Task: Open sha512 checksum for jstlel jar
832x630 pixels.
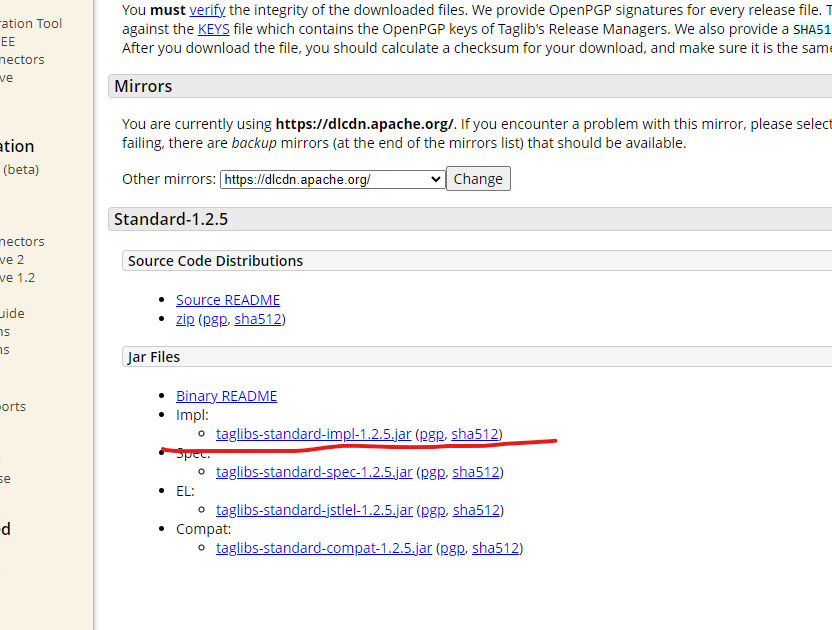Action: 476,510
